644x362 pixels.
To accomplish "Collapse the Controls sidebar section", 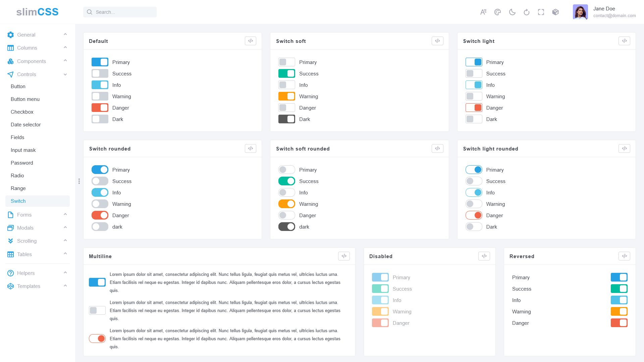I will (37, 74).
